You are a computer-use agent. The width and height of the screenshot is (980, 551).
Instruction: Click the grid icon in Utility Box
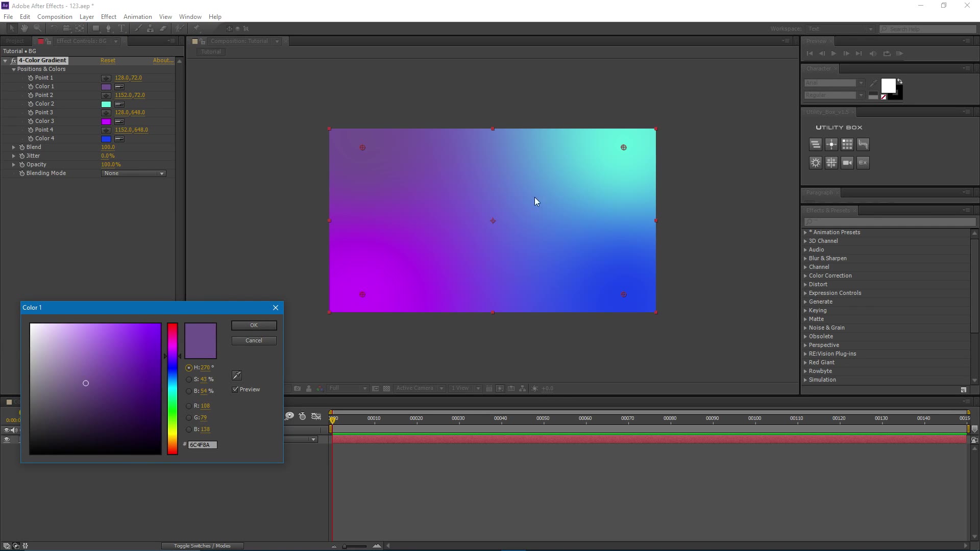pos(847,144)
